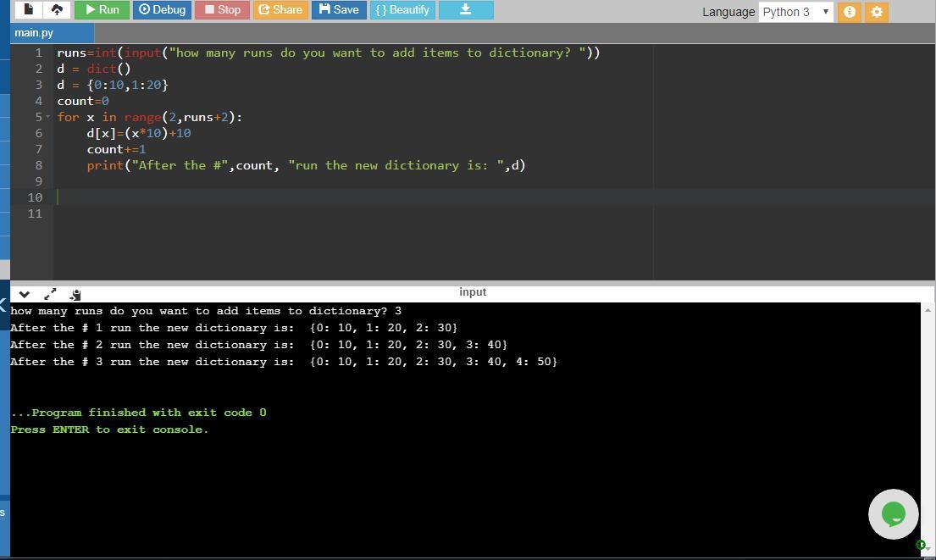Screen dimensions: 936x560
Task: Stop the running program
Action: tap(223, 10)
